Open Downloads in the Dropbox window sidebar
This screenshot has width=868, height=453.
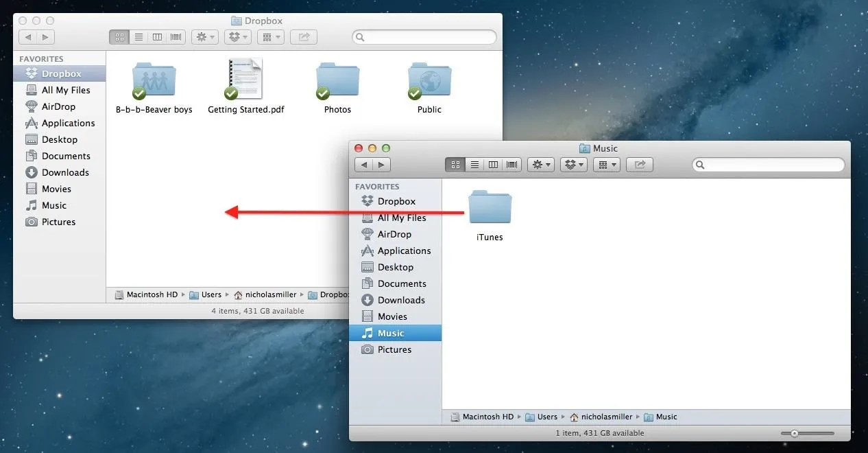pyautogui.click(x=60, y=172)
